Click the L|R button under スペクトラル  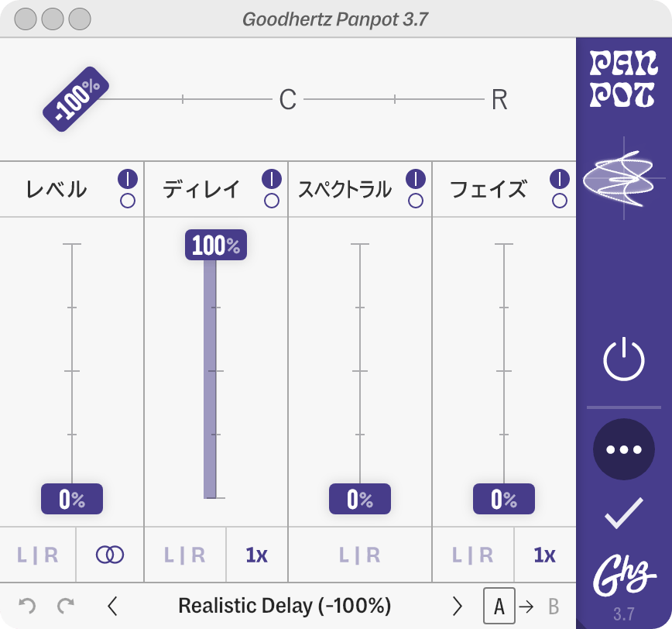click(359, 555)
